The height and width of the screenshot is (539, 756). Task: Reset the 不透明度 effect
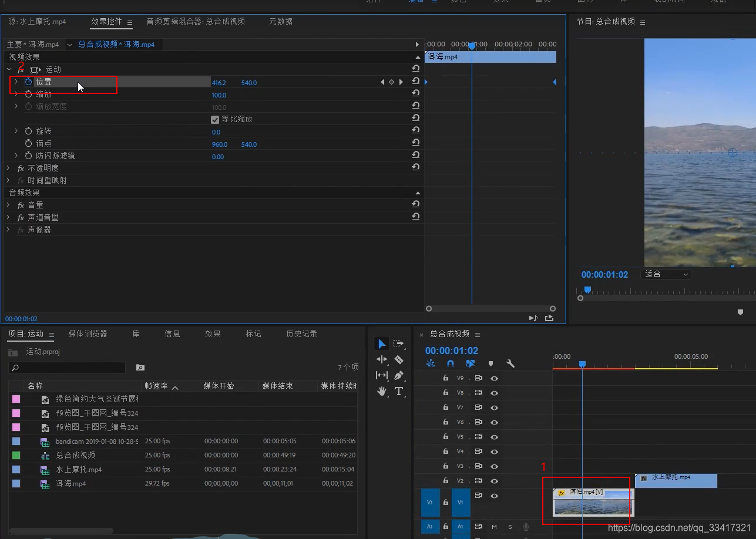click(x=415, y=167)
